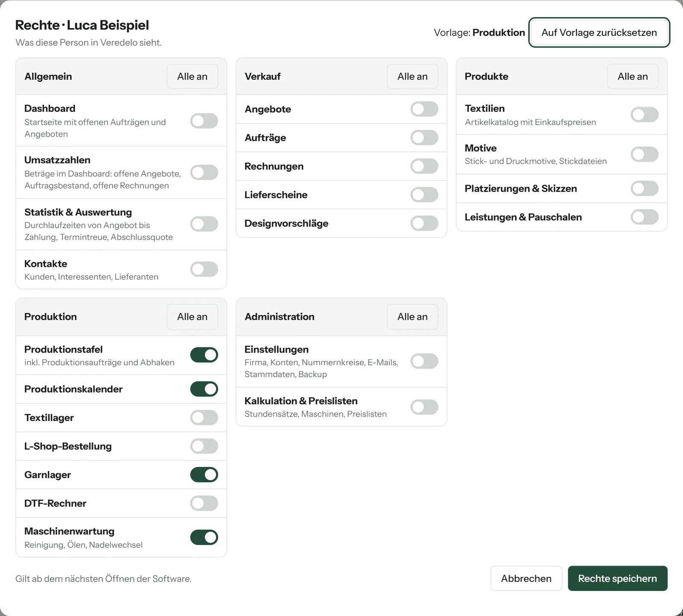Enable the Kontakte toggle
The height and width of the screenshot is (616, 683).
tap(204, 270)
